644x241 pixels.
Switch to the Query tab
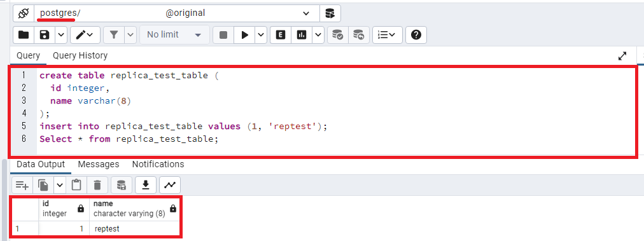coord(29,55)
